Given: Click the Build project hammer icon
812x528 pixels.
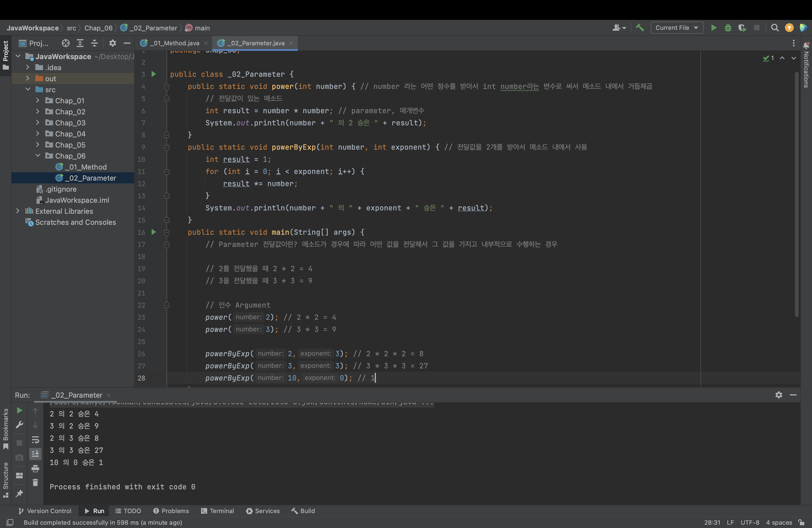Looking at the screenshot, I should pos(640,28).
